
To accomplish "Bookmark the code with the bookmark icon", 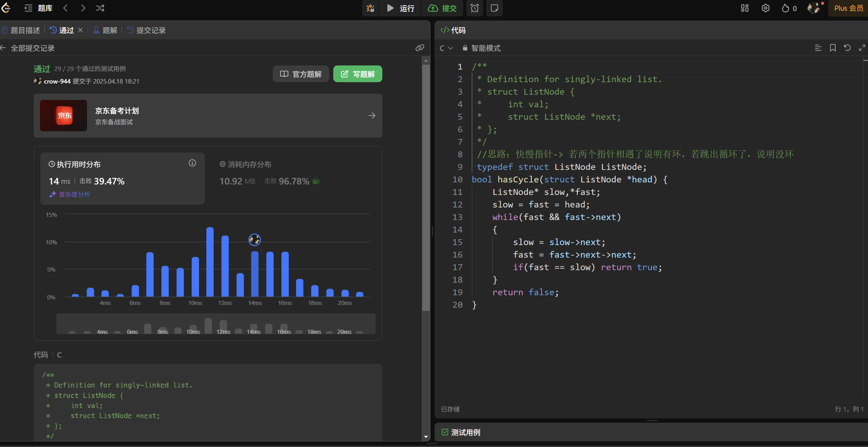I will [833, 48].
